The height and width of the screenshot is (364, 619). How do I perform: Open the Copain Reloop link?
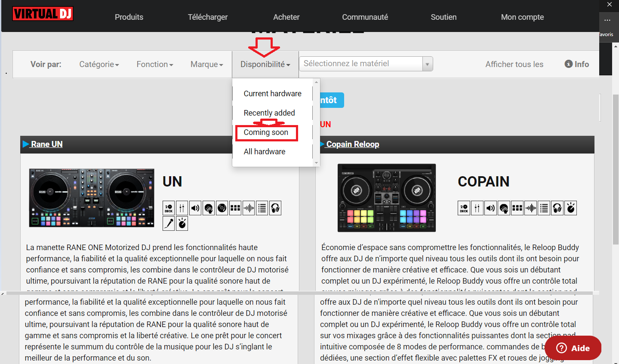pyautogui.click(x=353, y=144)
